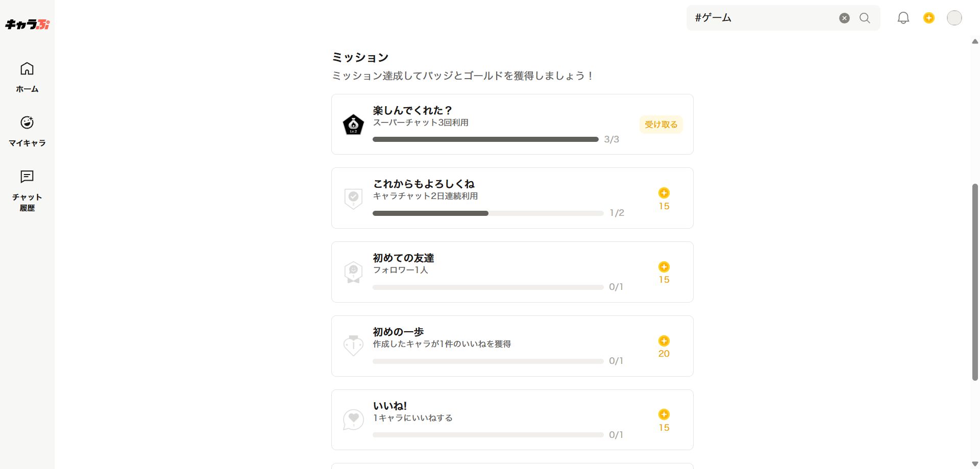Viewport: 980px width, 469px height.
Task: Open マイキャラ from the sidebar
Action: pos(27,131)
